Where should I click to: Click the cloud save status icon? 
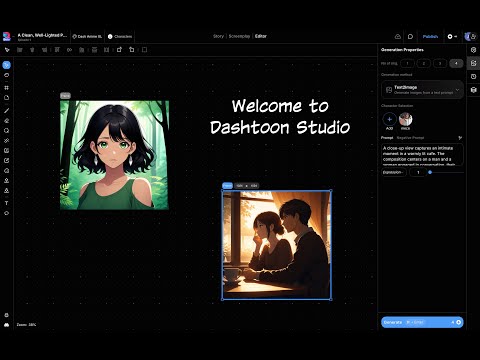click(398, 36)
